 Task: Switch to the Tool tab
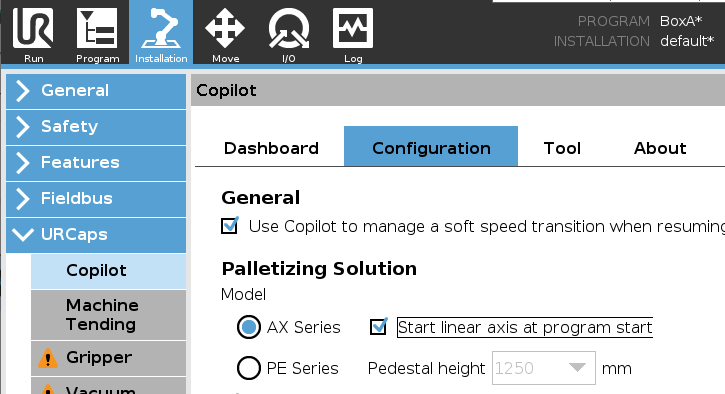562,148
